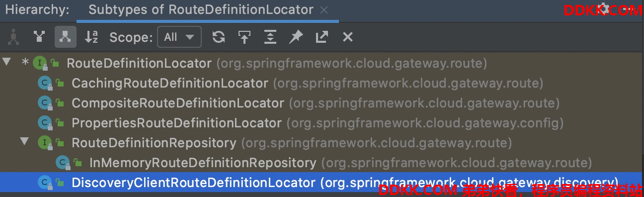Open the Scope All dropdown
The width and height of the screenshot is (644, 197).
point(179,37)
